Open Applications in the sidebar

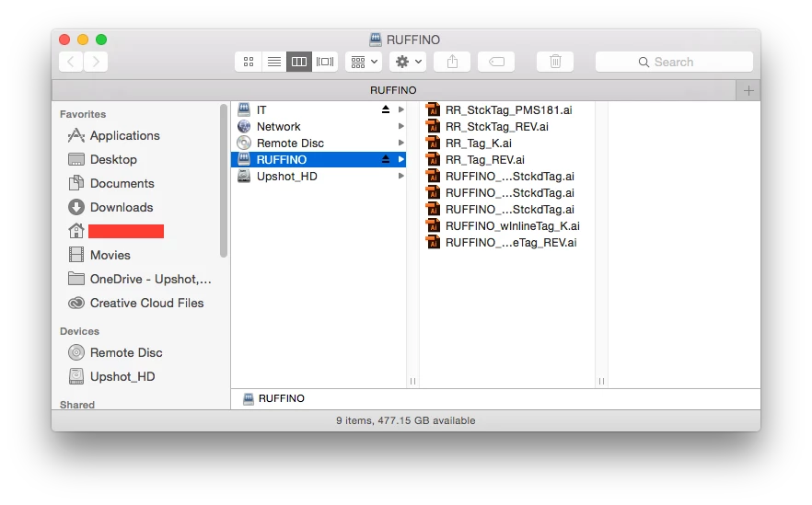[125, 135]
